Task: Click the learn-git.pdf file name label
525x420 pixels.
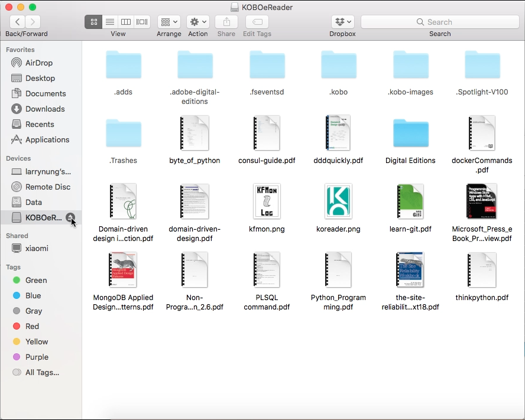Action: click(410, 229)
